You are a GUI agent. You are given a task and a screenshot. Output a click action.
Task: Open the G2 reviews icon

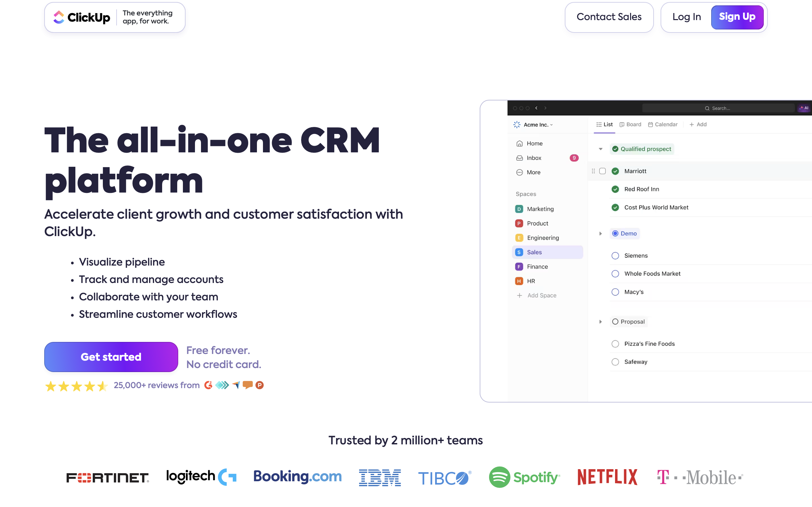point(208,385)
